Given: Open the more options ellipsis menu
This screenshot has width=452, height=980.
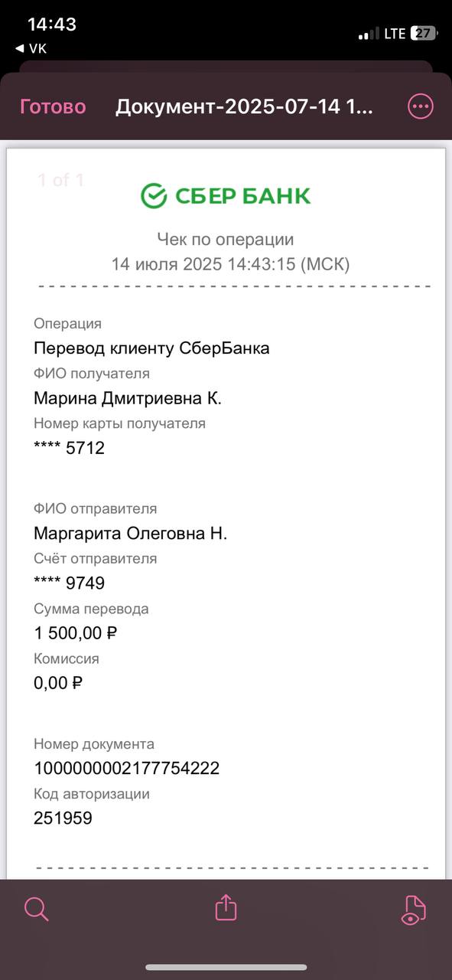Looking at the screenshot, I should 421,107.
